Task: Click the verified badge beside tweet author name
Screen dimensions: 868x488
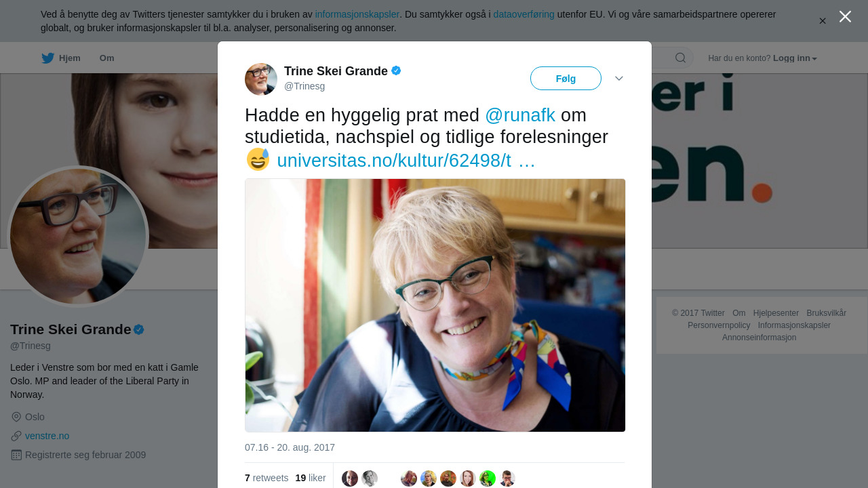Action: [397, 70]
